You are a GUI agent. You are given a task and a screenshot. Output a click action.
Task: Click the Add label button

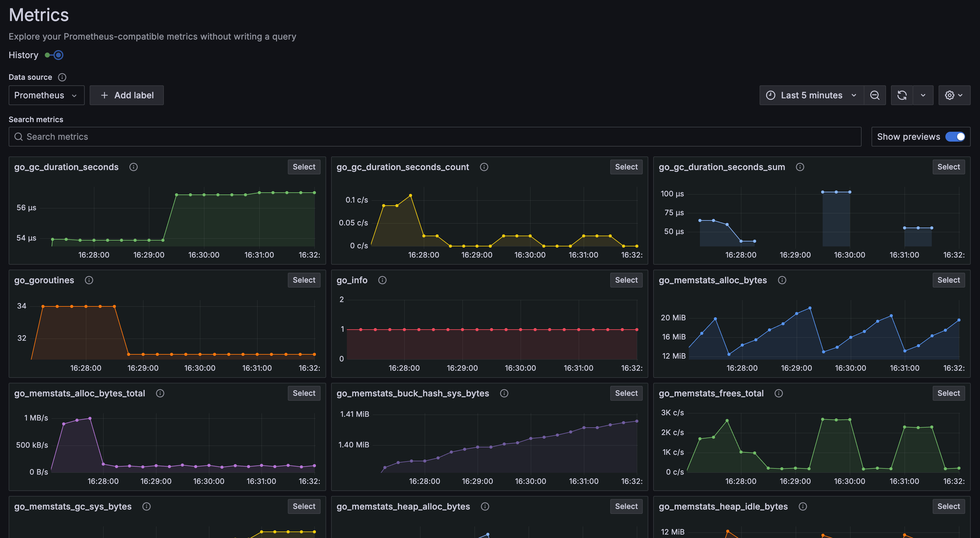coord(126,95)
